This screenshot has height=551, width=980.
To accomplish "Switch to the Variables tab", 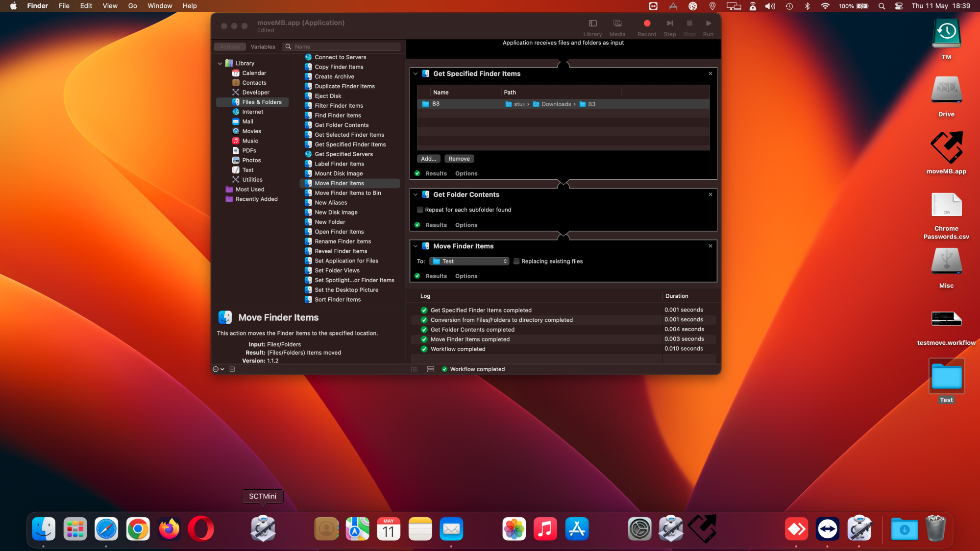I will click(263, 47).
